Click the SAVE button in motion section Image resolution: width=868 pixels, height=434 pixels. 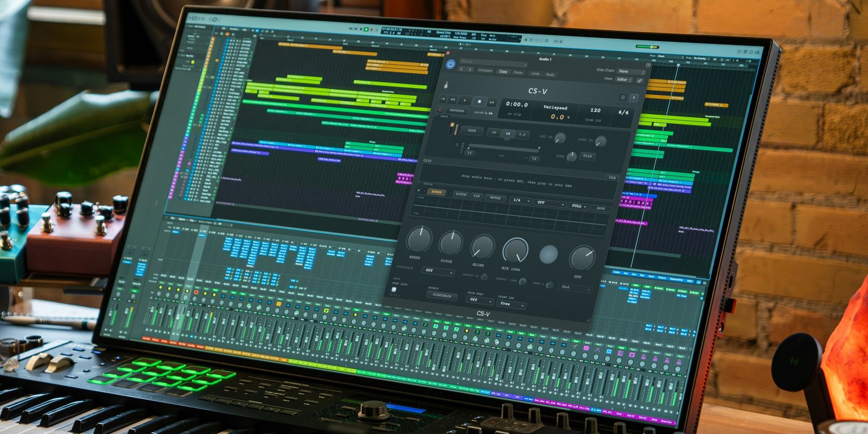(601, 209)
